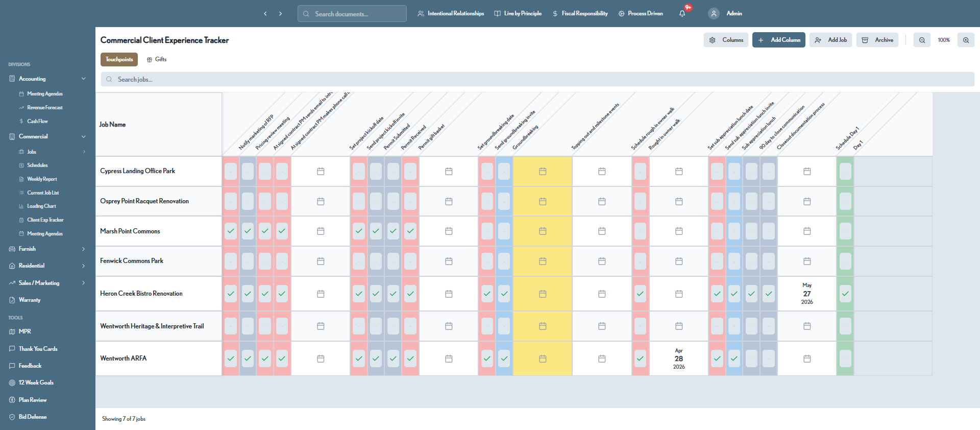Click the Add Job button
Image resolution: width=980 pixels, height=430 pixels.
point(830,40)
